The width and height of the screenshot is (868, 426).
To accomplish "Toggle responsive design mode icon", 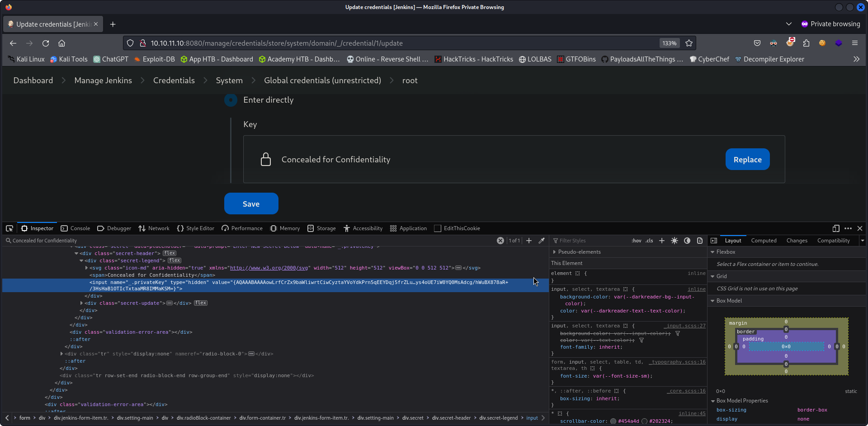I will pos(836,228).
